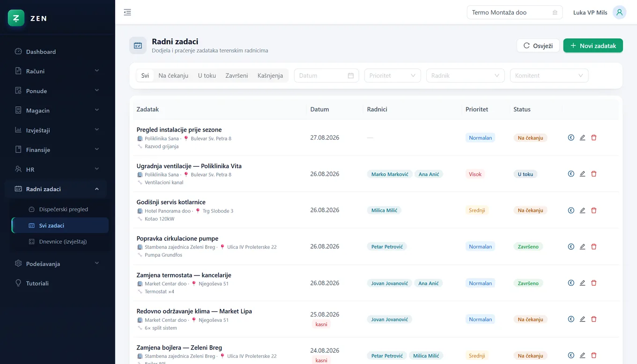Open the Radnik filter dropdown
Viewport: 637px width, 364px height.
point(465,75)
